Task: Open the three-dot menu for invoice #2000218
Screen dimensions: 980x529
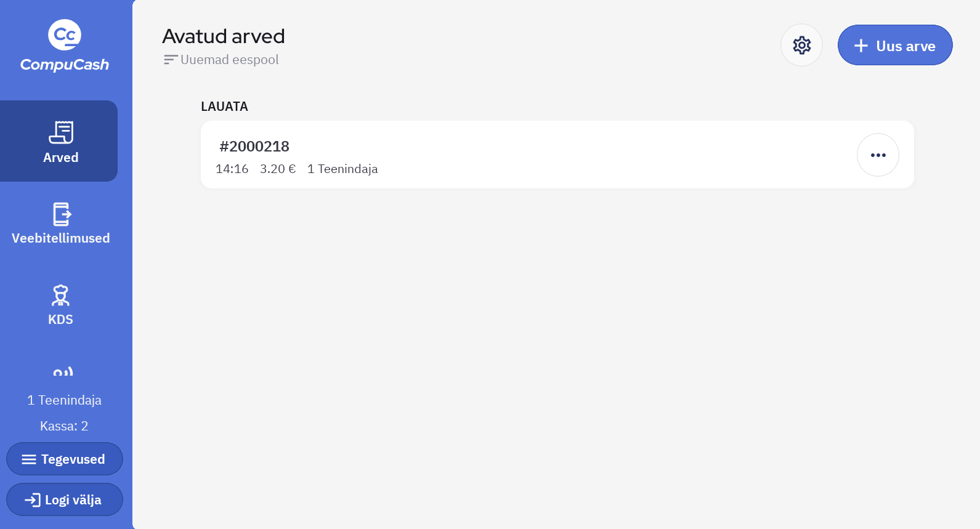Action: (x=878, y=155)
